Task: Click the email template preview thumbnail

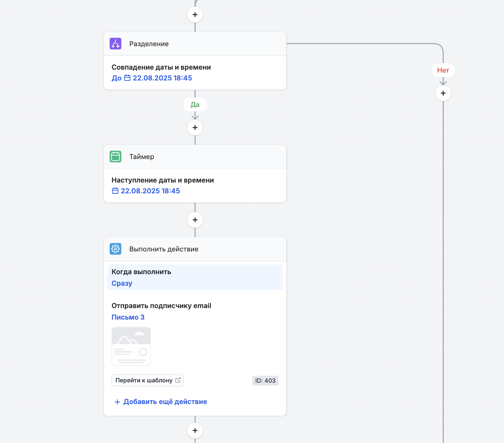Action: pyautogui.click(x=131, y=346)
